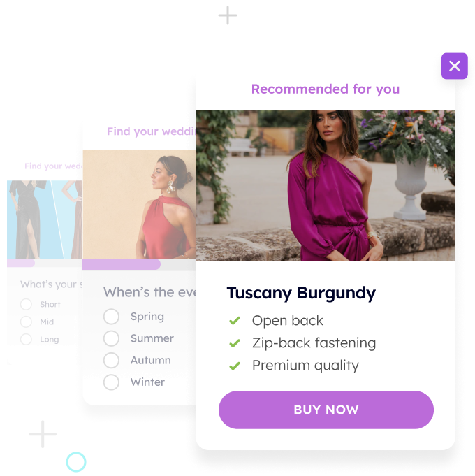This screenshot has height=476, width=475.
Task: Click the green check beside Open back
Action: pyautogui.click(x=235, y=320)
